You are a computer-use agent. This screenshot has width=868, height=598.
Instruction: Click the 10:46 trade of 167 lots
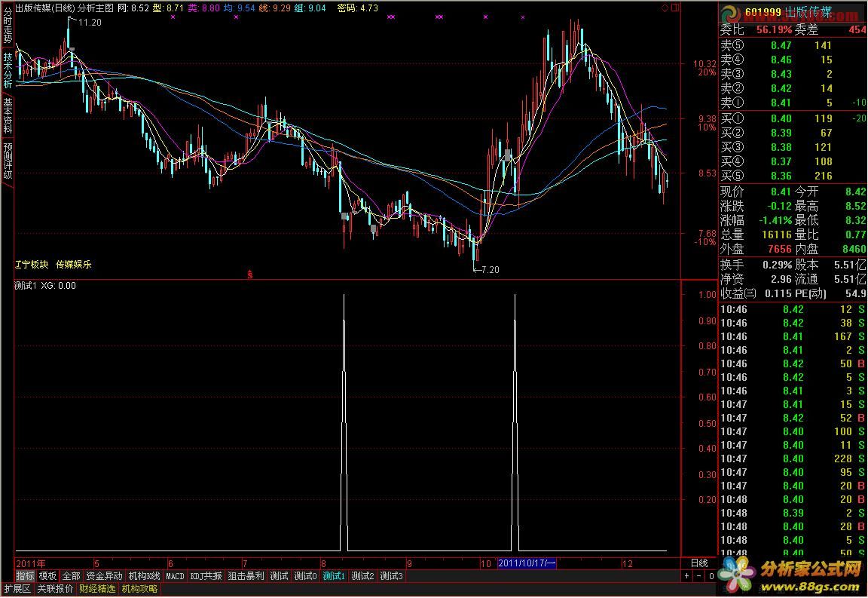793,337
